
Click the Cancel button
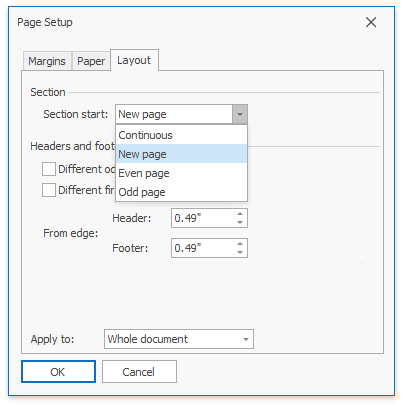tap(139, 372)
